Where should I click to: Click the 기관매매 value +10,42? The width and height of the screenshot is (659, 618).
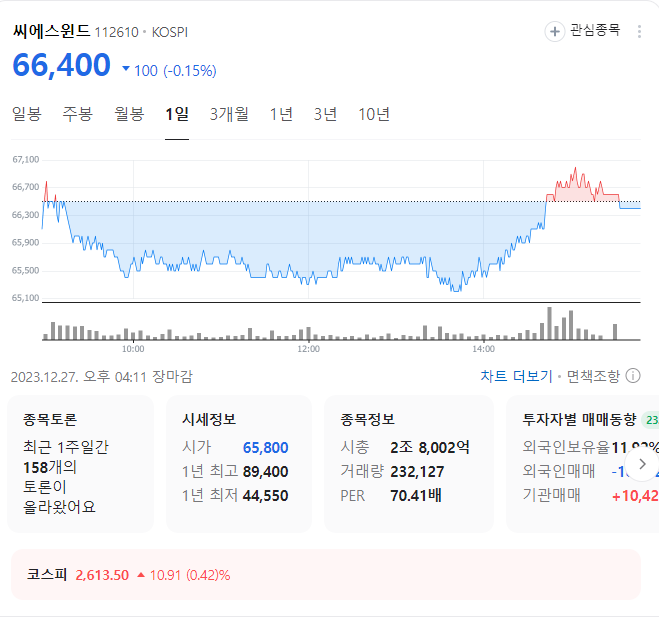click(635, 496)
